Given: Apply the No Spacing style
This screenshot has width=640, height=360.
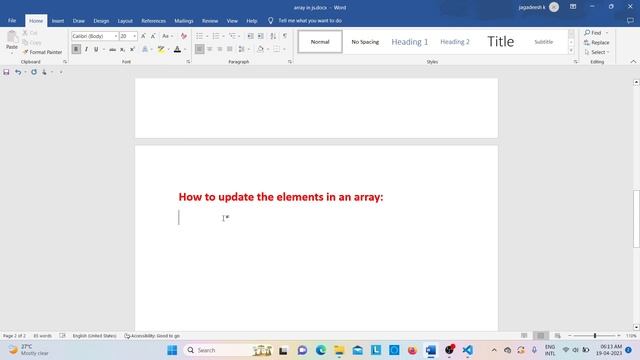Looking at the screenshot, I should 365,42.
